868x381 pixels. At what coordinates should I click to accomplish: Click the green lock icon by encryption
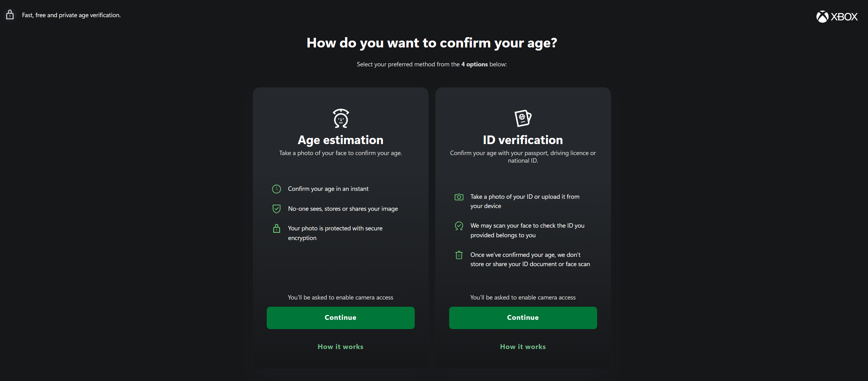(276, 229)
